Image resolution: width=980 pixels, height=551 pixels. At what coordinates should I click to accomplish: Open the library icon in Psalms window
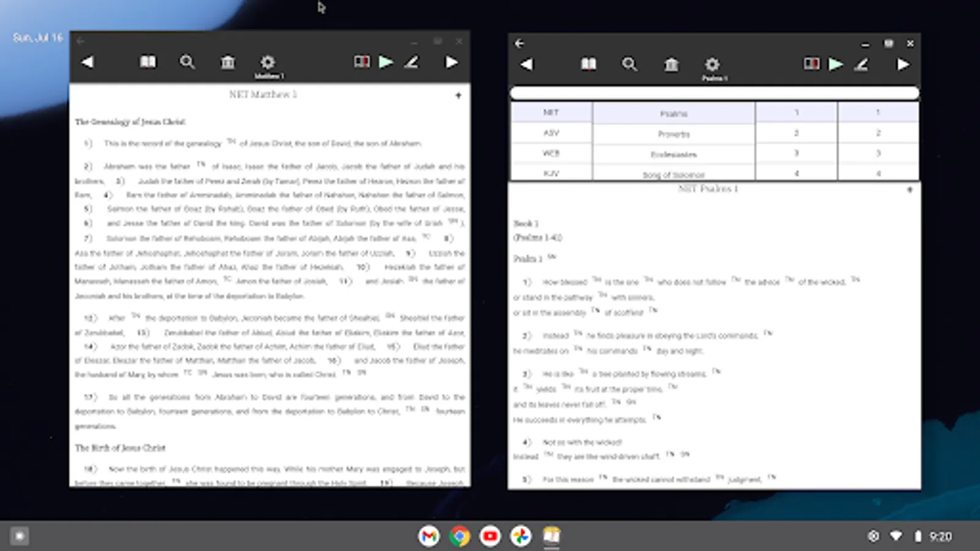tap(671, 64)
